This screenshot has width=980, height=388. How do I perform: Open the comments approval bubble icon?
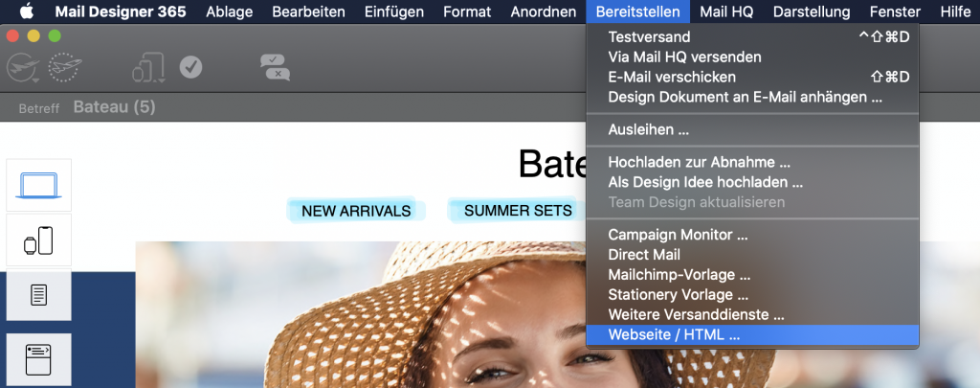(275, 67)
